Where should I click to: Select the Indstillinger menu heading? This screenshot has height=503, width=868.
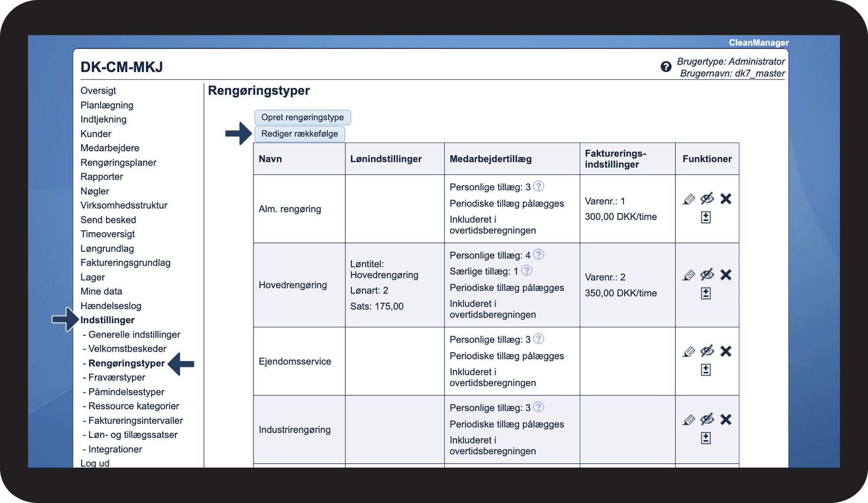click(x=108, y=320)
